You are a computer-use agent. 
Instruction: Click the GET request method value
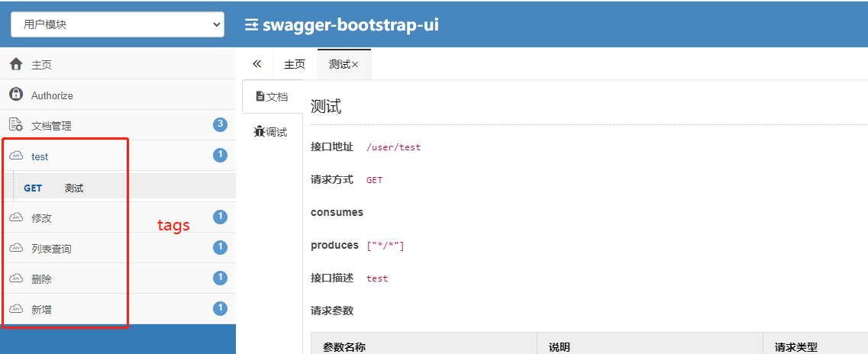(x=374, y=180)
